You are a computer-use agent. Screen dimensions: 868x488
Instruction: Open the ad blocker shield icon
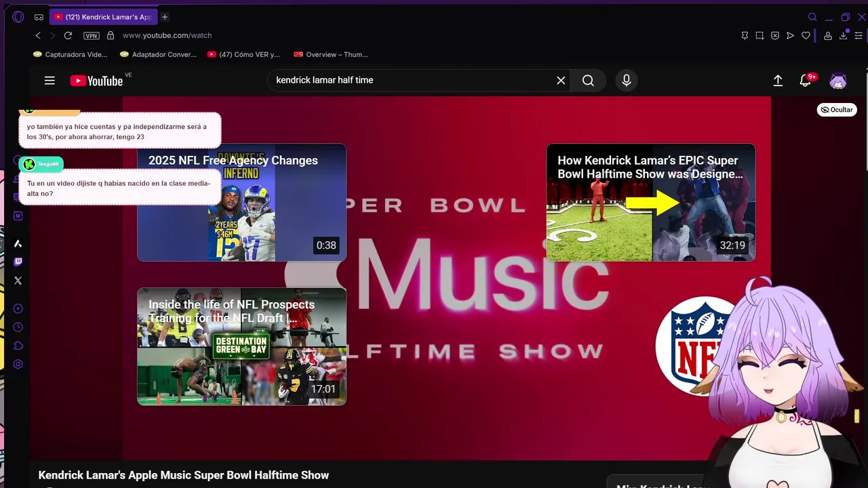point(775,35)
